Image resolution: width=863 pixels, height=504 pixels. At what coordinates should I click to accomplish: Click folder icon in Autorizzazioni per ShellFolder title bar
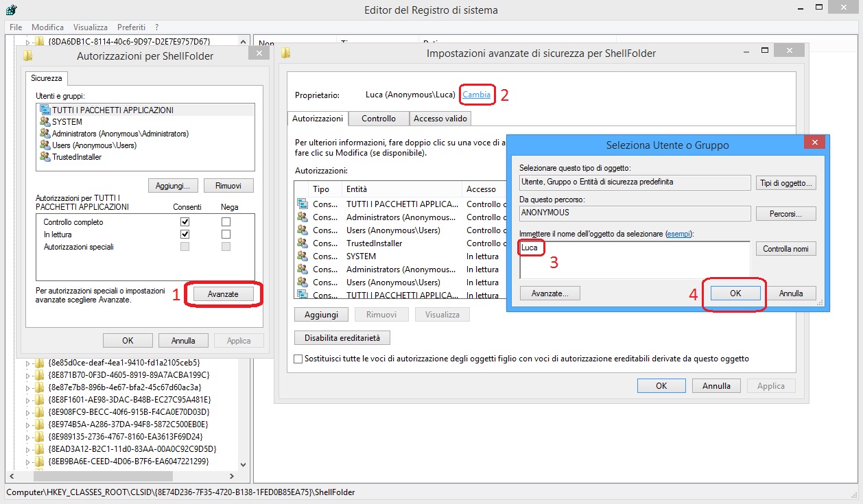(27, 56)
